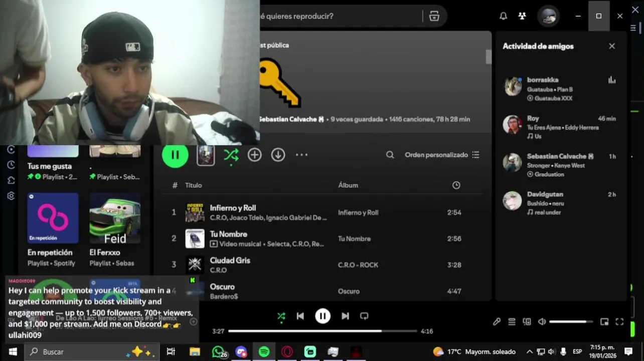Open Sebastian Calvache's activity entry
This screenshot has width=644, height=361.
pos(560,165)
